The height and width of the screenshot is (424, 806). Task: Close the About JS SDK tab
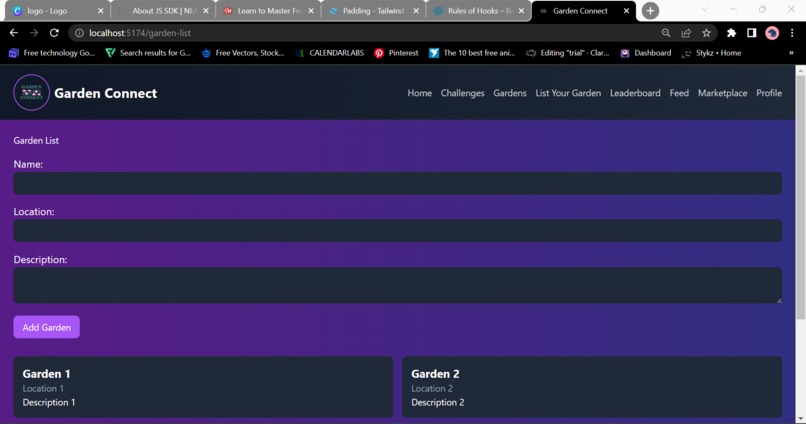(x=206, y=11)
